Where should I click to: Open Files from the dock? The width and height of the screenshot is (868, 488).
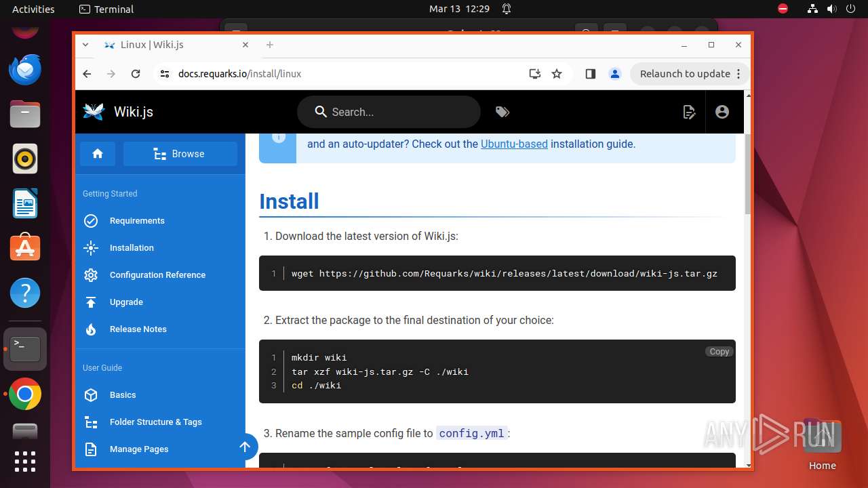[x=25, y=114]
